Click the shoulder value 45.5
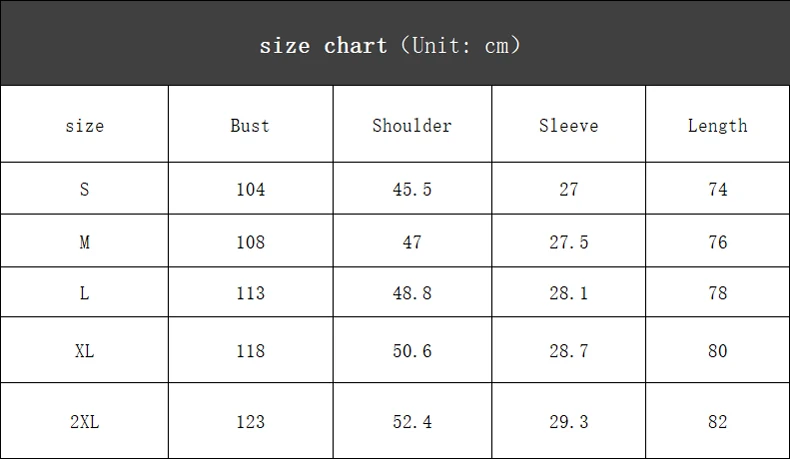Image resolution: width=790 pixels, height=459 pixels. (412, 189)
